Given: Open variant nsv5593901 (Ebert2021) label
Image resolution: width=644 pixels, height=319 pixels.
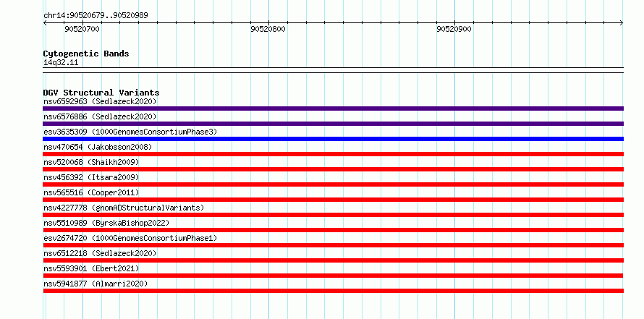Looking at the screenshot, I should click(91, 268).
